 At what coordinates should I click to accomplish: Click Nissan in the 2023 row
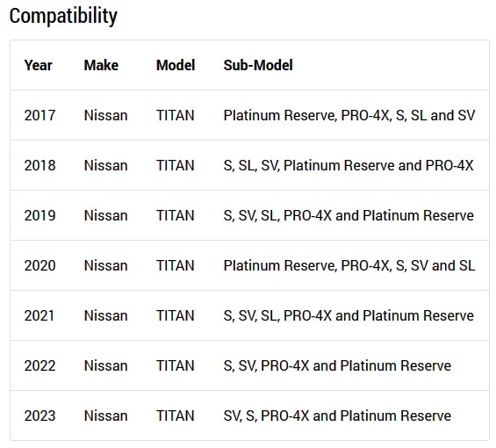tap(105, 415)
